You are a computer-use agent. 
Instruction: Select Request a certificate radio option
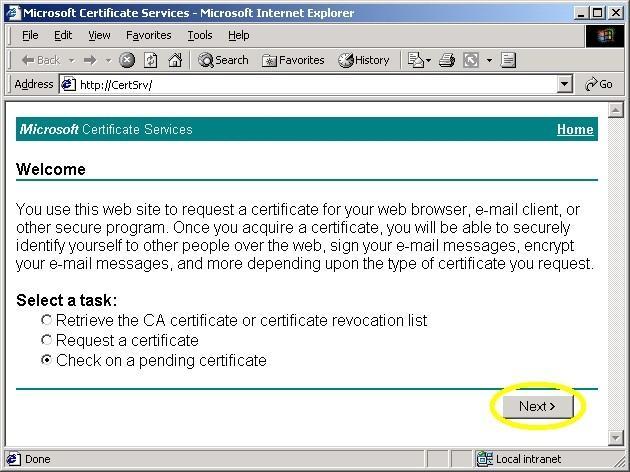coord(47,340)
